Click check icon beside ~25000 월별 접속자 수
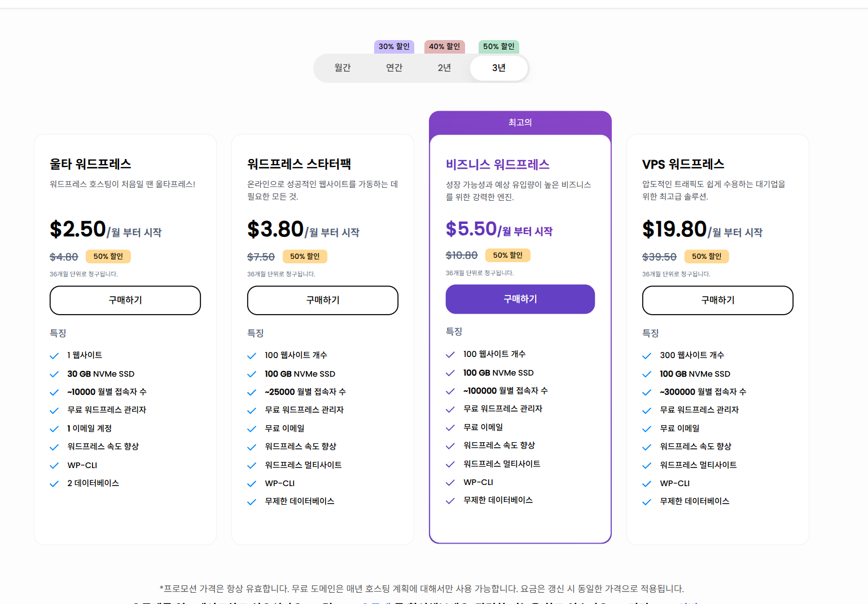 click(252, 393)
